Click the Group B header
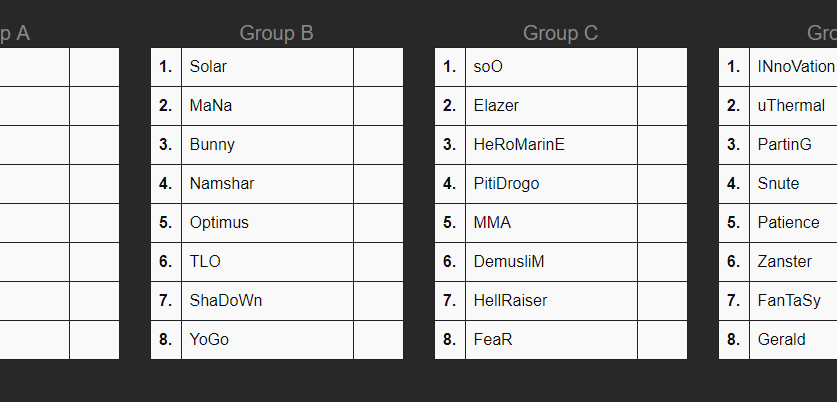 [x=277, y=34]
